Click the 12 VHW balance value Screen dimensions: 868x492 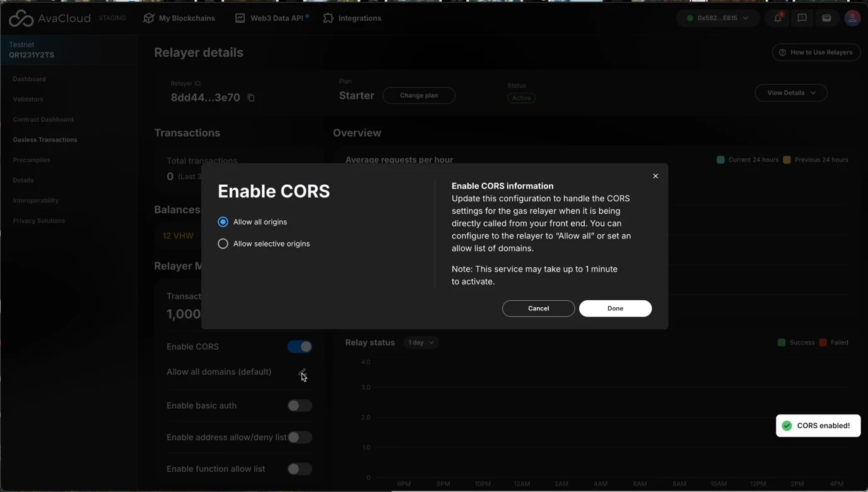point(178,236)
